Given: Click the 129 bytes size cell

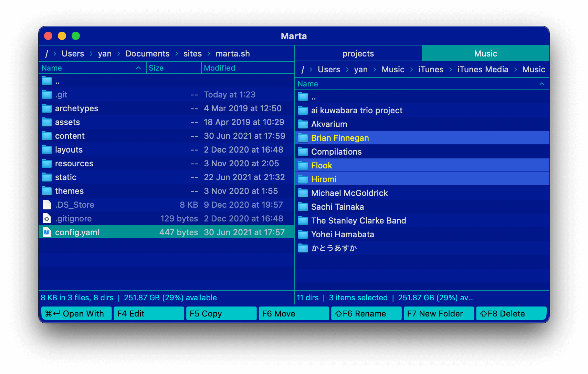Looking at the screenshot, I should (x=179, y=219).
